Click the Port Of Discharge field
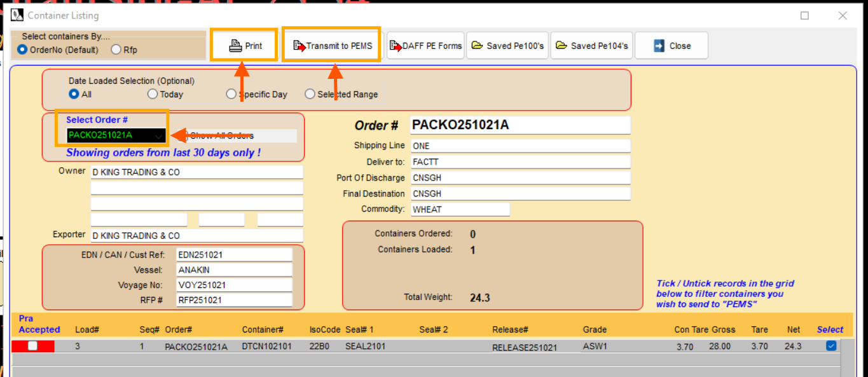Screen dimensions: 868x377 (x=520, y=177)
